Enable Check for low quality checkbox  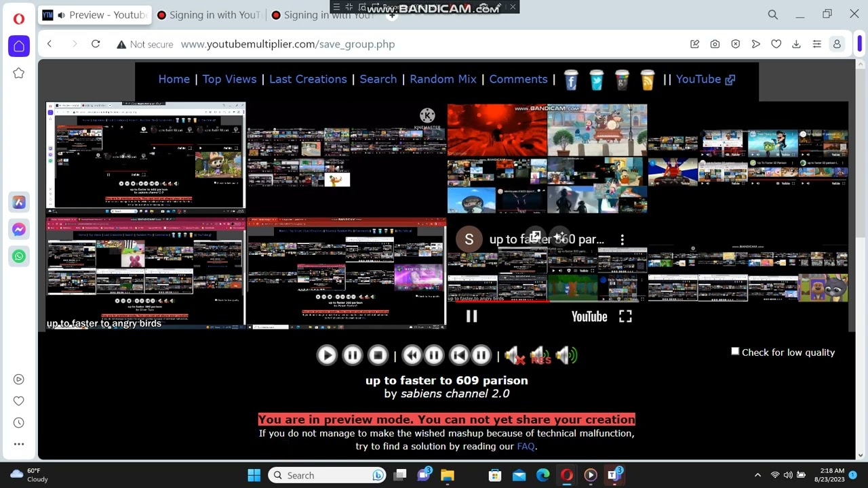(735, 351)
